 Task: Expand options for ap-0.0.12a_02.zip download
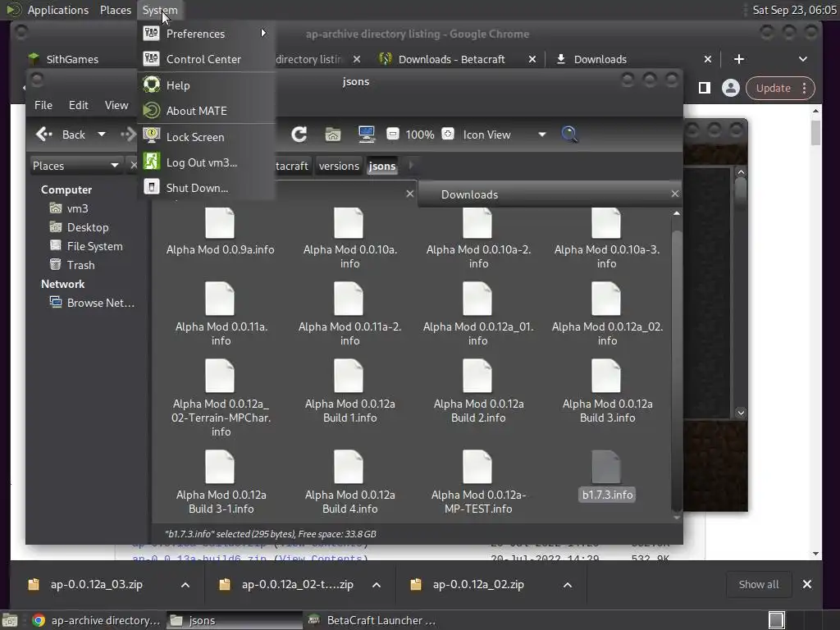click(x=568, y=585)
